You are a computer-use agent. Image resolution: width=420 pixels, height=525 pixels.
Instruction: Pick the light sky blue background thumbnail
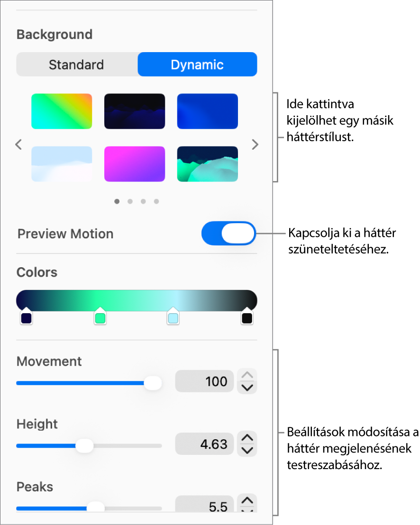pos(62,164)
